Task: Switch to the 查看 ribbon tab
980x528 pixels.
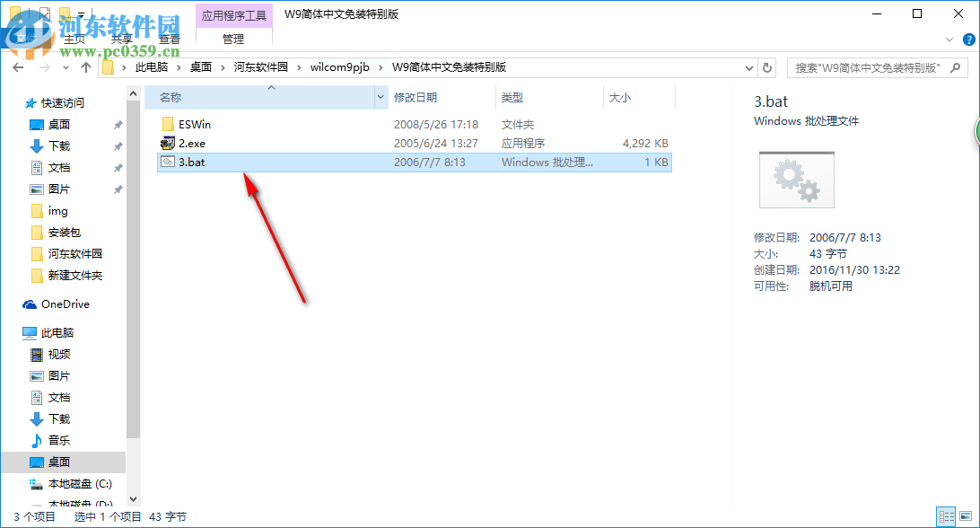Action: [x=170, y=39]
